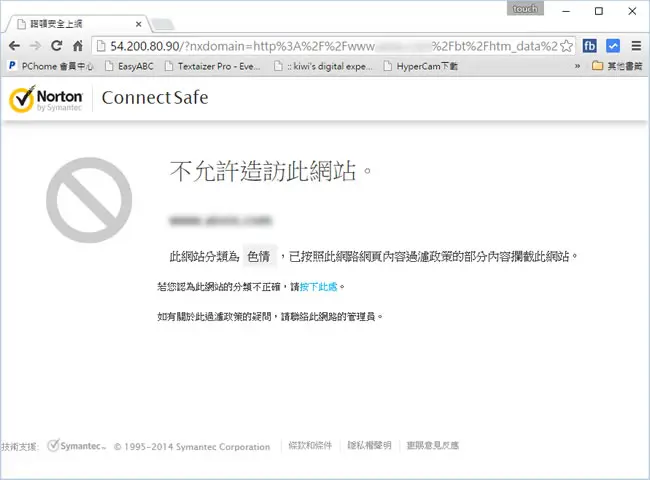Click the forward navigation arrow
This screenshot has width=650, height=480.
36,46
